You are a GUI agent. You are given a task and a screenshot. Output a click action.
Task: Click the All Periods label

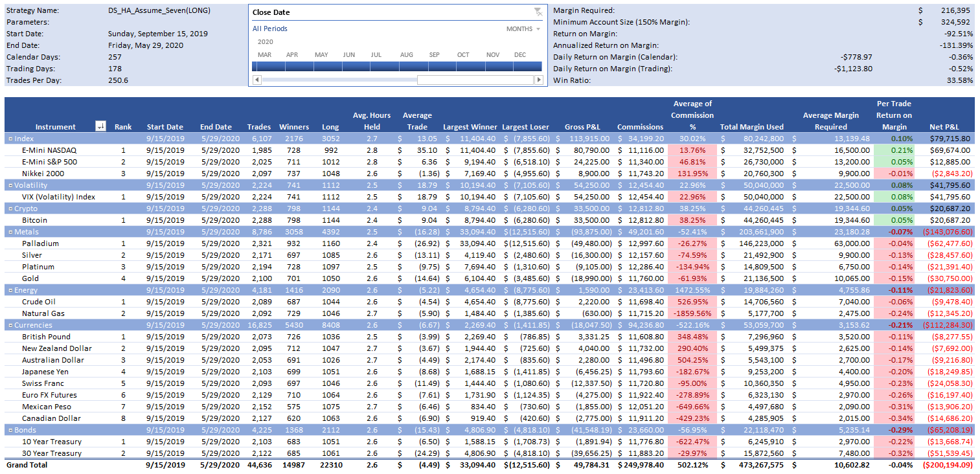click(x=270, y=28)
